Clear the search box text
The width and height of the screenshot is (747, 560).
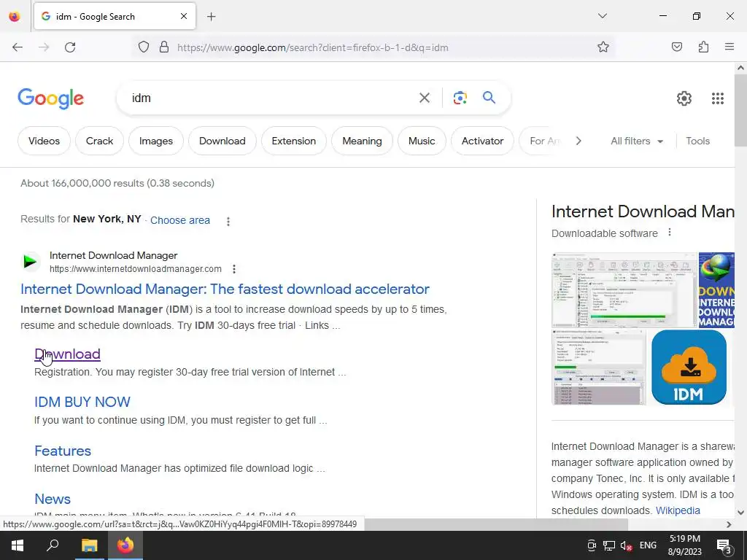425,98
